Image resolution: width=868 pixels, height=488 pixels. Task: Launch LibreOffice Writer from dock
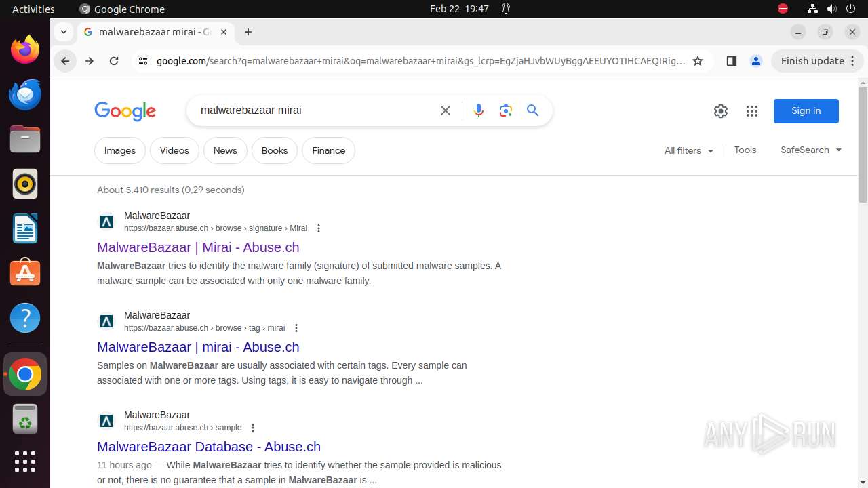click(x=25, y=228)
